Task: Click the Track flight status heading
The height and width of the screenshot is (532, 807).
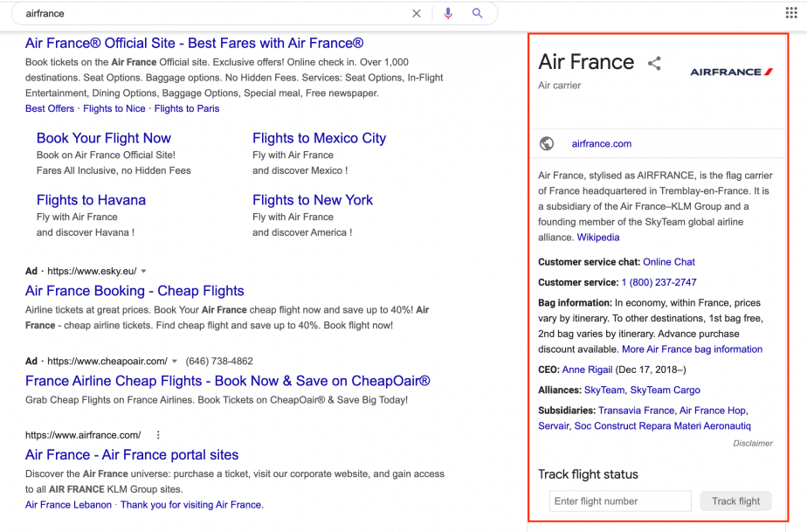Action: pyautogui.click(x=589, y=474)
